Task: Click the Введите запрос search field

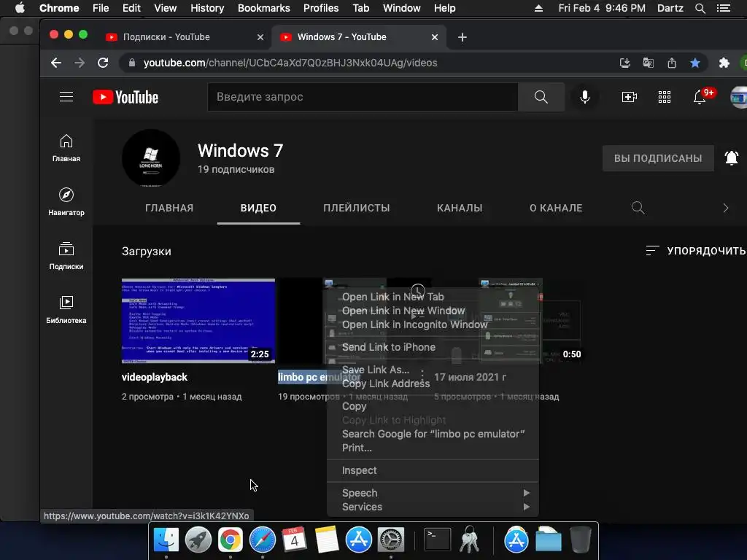Action: [363, 97]
